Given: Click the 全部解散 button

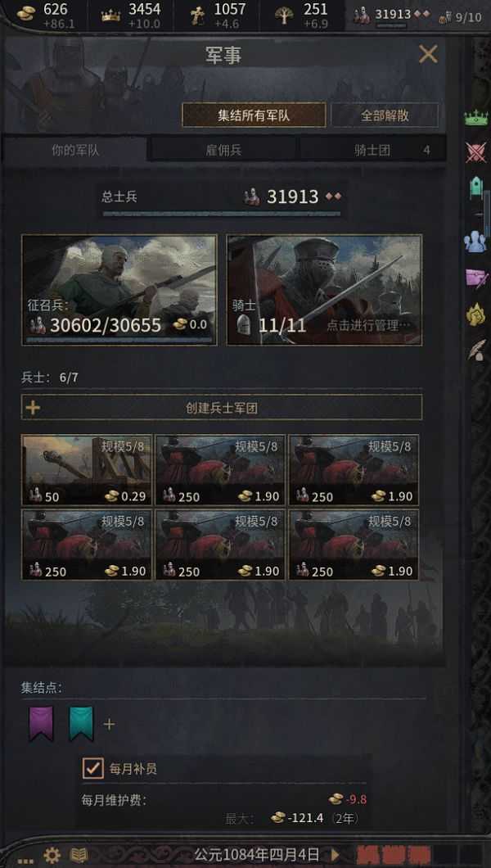Looking at the screenshot, I should (385, 115).
